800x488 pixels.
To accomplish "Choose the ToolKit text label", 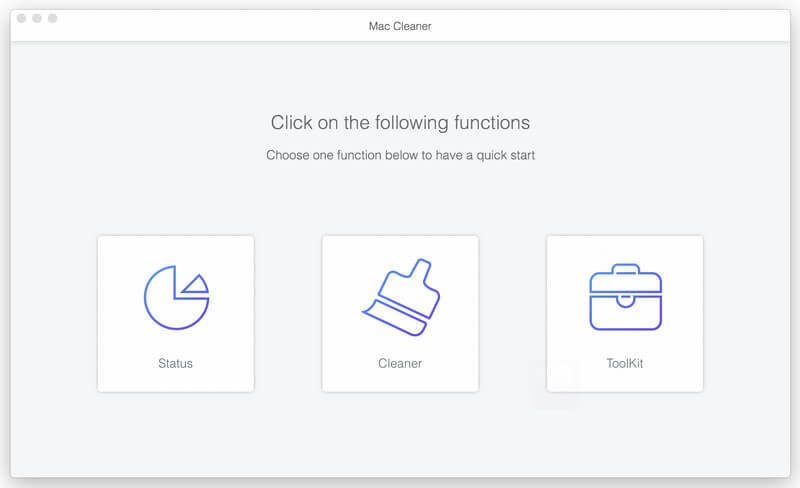I will [625, 363].
